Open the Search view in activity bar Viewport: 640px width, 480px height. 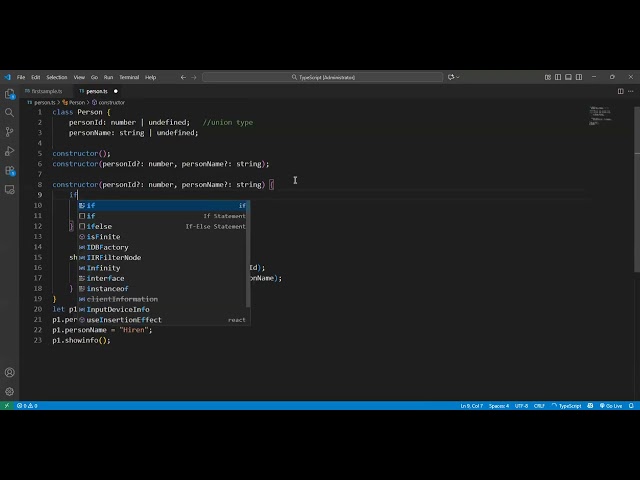(x=9, y=113)
